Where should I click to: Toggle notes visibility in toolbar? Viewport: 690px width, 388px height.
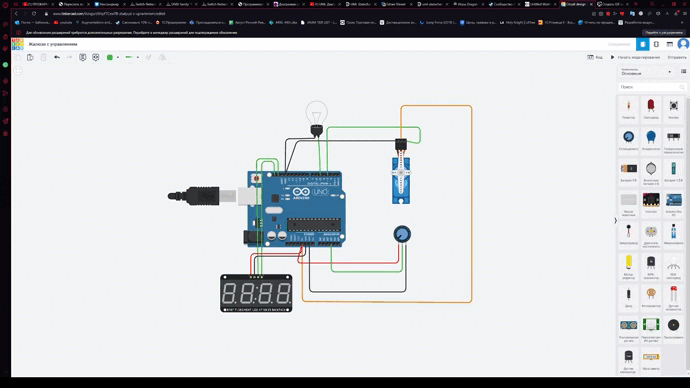point(95,57)
